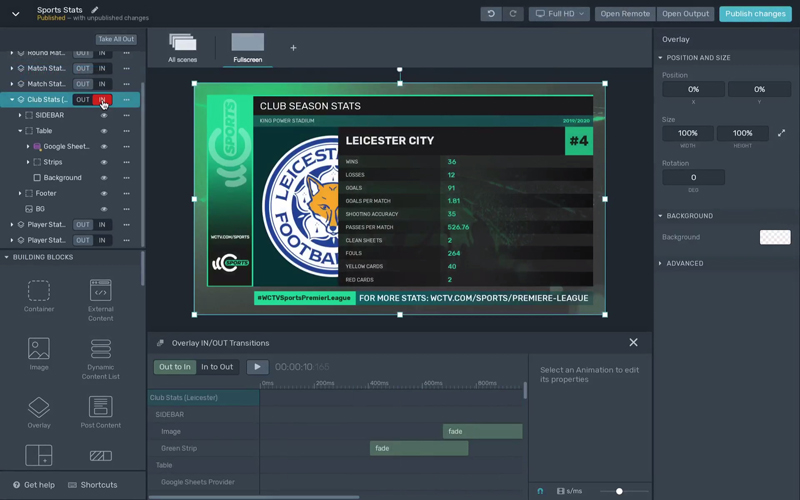
Task: Open the collapse chevron beside Sports Stats
Action: [16, 14]
